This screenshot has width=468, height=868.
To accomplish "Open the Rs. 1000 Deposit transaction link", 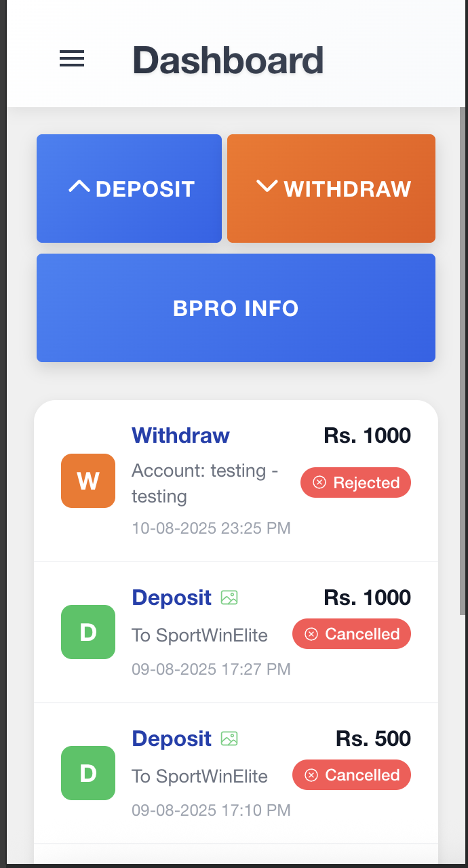I will (x=172, y=597).
